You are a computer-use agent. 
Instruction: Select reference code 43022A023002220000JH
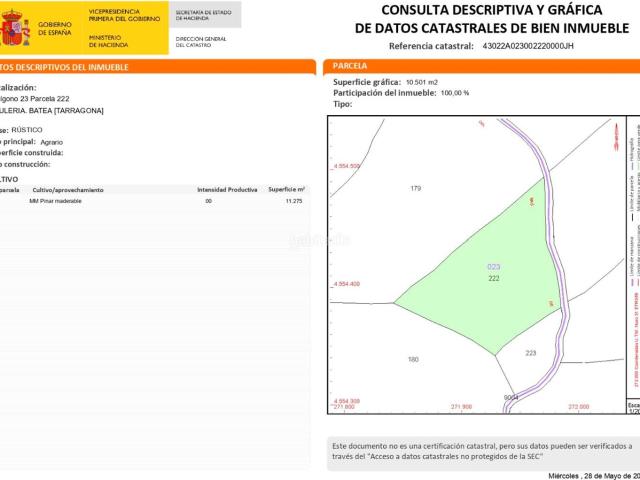pyautogui.click(x=528, y=46)
